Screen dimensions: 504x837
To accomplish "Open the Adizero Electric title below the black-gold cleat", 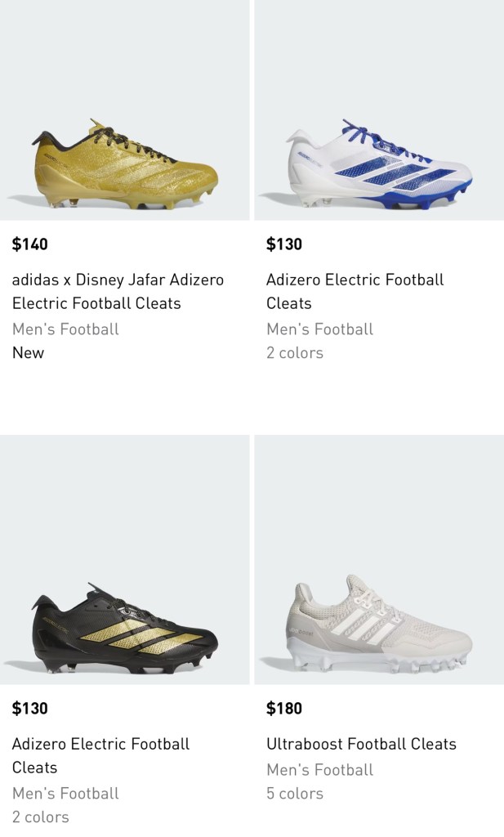I will 100,755.
